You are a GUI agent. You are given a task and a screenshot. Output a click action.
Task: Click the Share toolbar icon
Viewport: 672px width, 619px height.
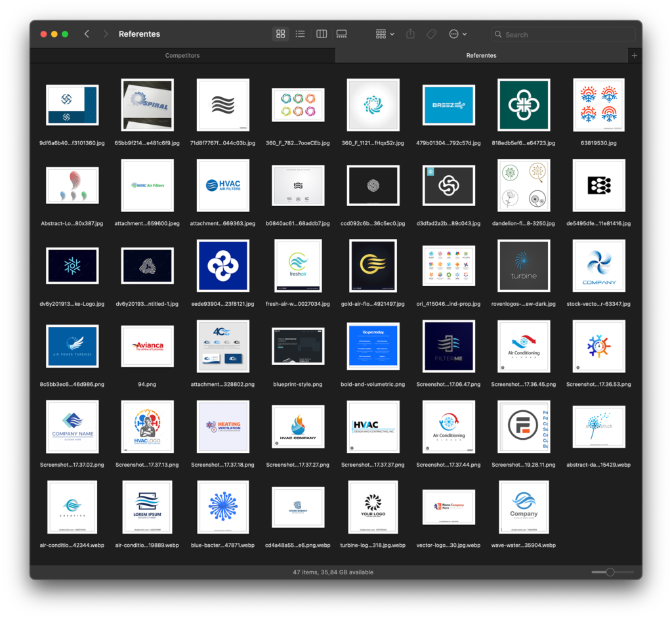411,34
